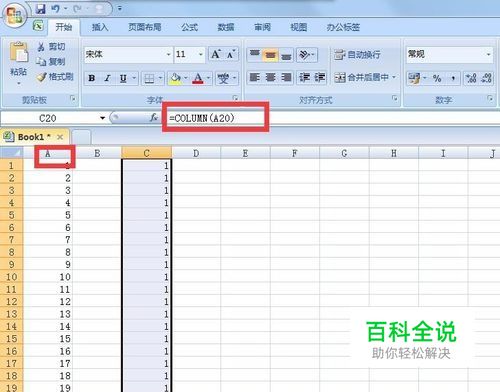Click the Paste clipboard icon
Screen dimensions: 500x392
19,52
